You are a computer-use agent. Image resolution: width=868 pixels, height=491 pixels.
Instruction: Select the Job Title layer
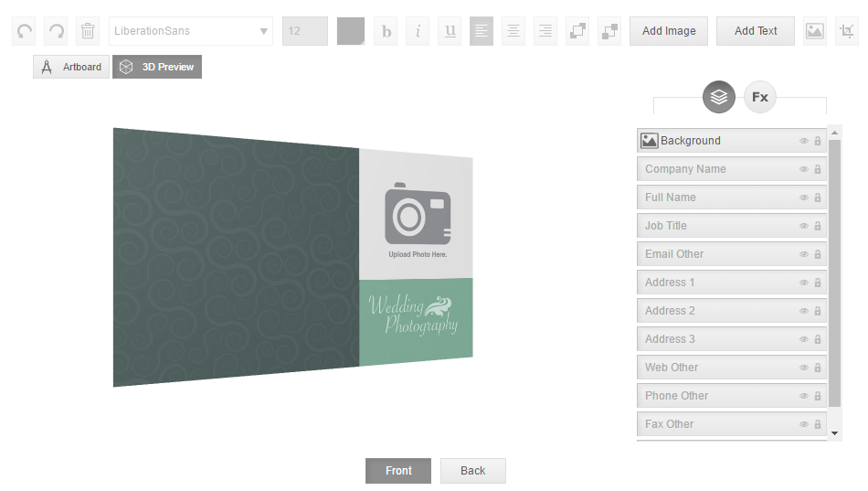(732, 226)
